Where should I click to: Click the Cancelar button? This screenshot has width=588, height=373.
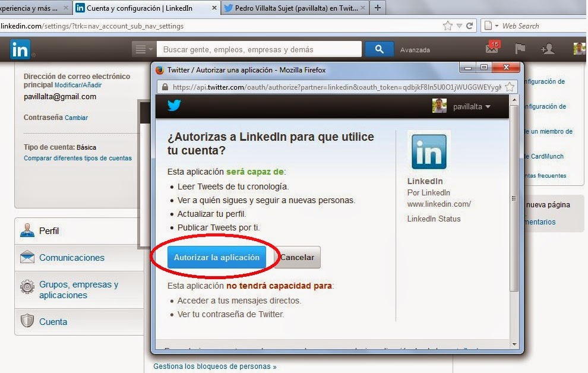click(298, 258)
